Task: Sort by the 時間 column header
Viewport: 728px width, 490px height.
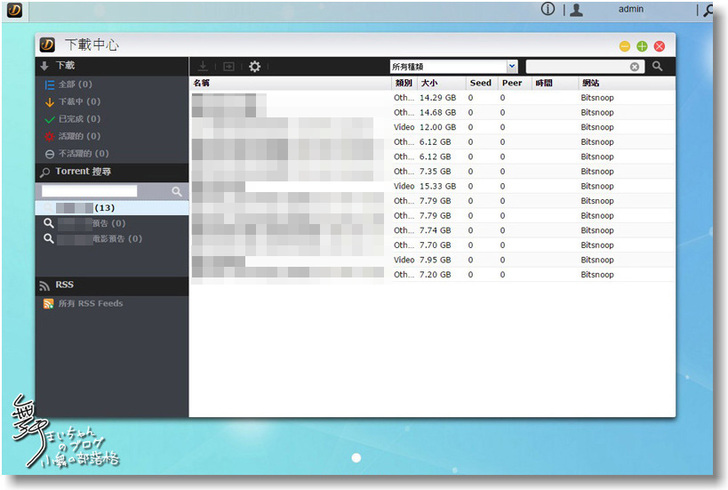Action: tap(554, 83)
